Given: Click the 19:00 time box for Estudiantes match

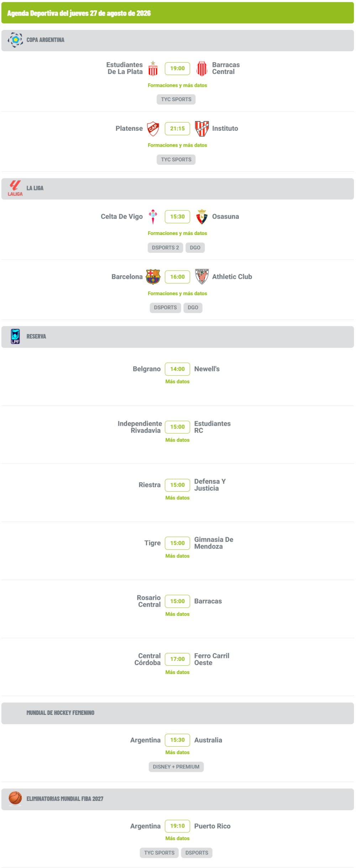Looking at the screenshot, I should 177,68.
